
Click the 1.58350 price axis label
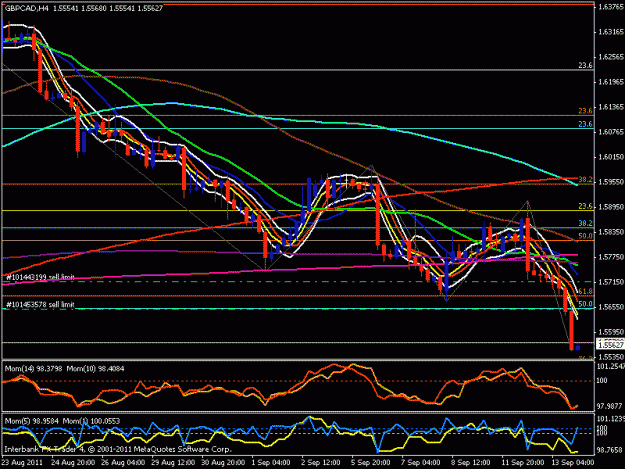(x=611, y=232)
